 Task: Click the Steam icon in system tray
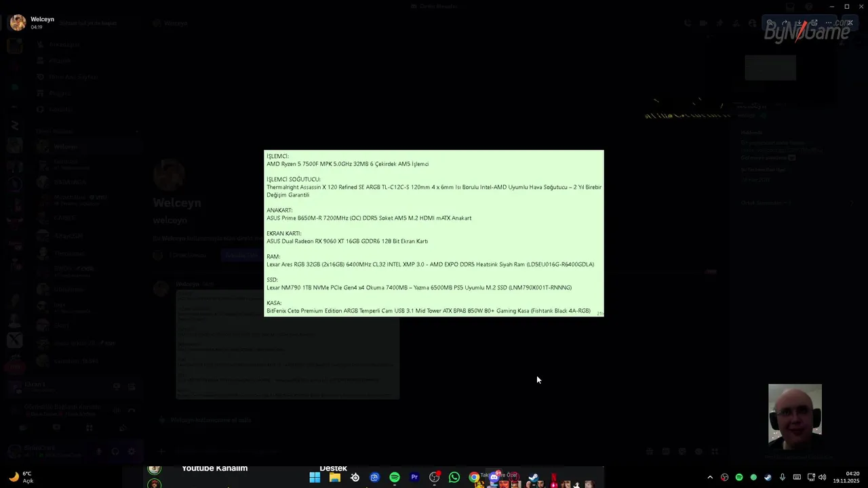pos(768,477)
